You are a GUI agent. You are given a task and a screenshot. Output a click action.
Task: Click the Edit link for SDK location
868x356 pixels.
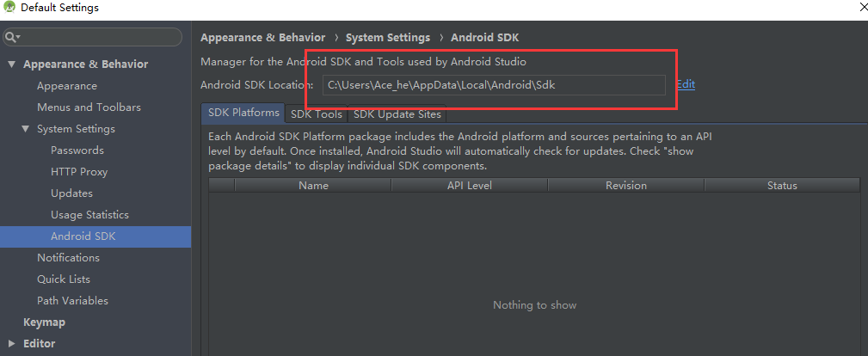point(686,84)
